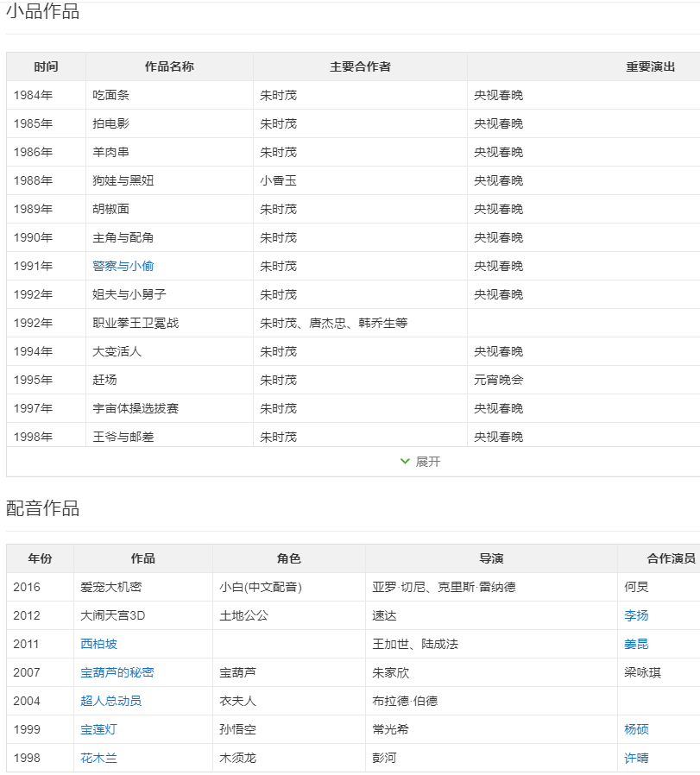Click the 小品作品 section heading
This screenshot has height=775, width=700.
[43, 11]
